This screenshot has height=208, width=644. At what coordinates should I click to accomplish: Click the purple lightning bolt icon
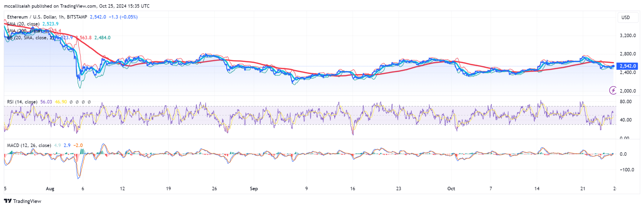pos(613,90)
